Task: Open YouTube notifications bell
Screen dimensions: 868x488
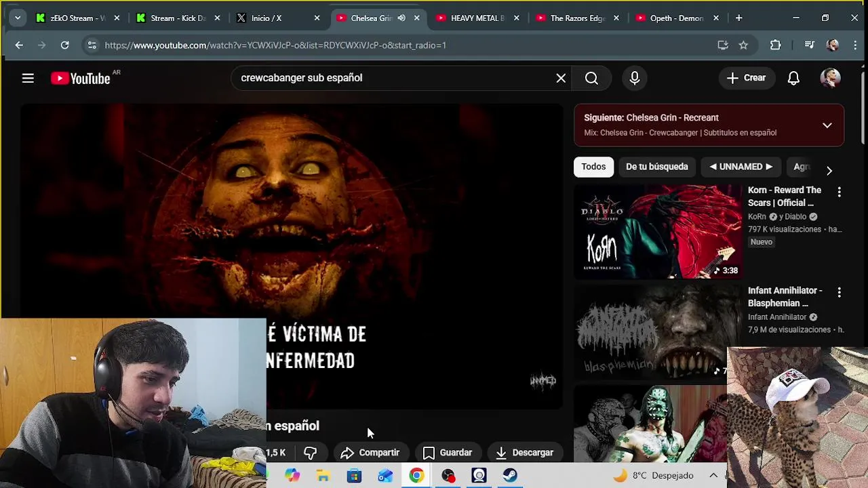Action: click(793, 78)
